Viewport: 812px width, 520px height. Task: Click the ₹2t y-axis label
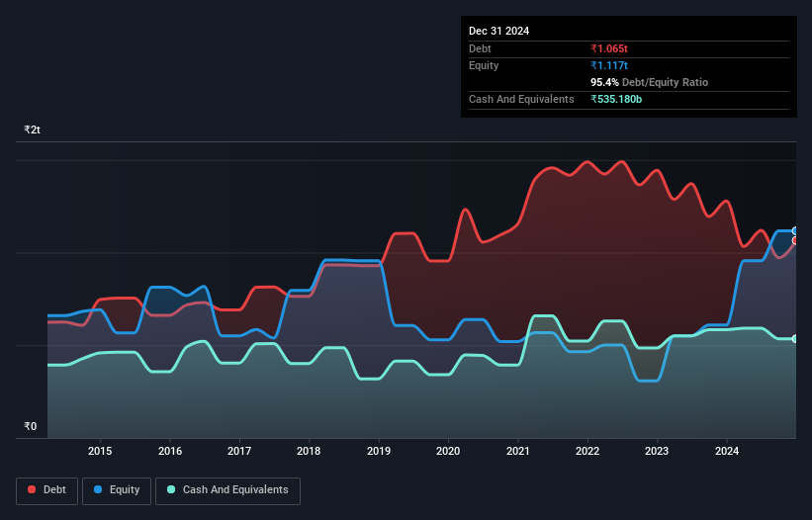click(32, 130)
